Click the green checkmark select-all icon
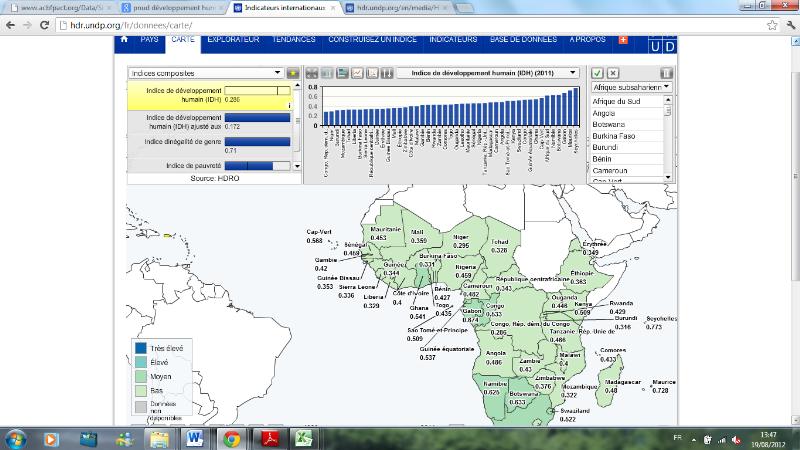Screen dimensions: 800x450 [597, 73]
